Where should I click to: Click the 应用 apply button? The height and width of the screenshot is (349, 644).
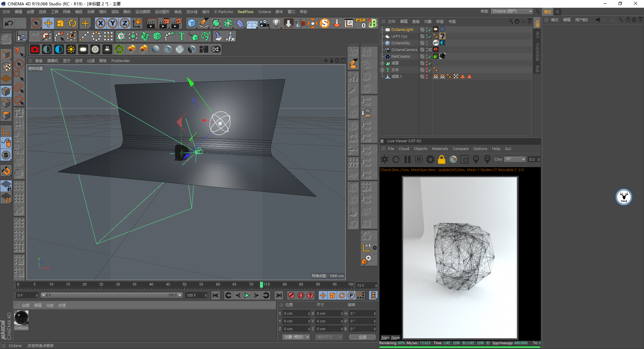pyautogui.click(x=362, y=337)
